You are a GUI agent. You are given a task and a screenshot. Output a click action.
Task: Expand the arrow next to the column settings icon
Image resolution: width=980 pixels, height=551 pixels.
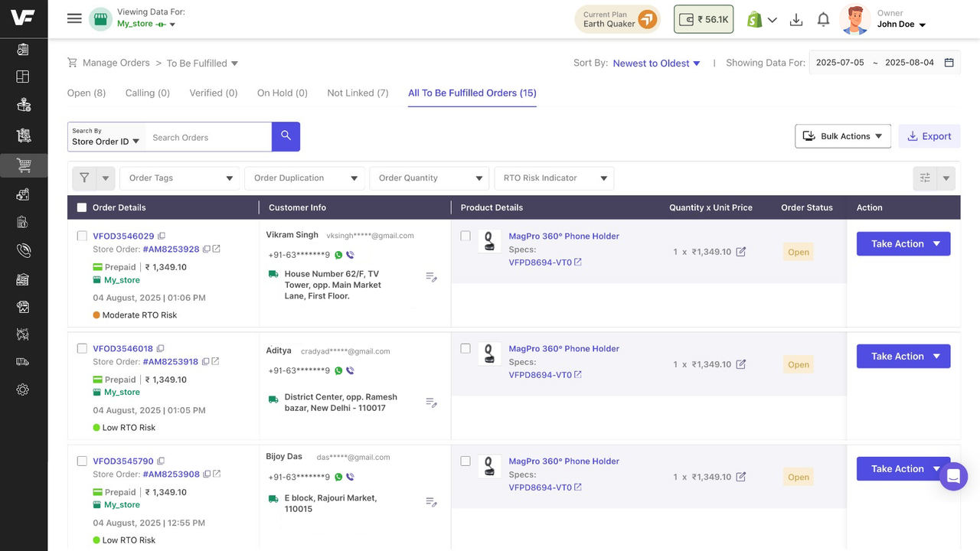point(946,178)
